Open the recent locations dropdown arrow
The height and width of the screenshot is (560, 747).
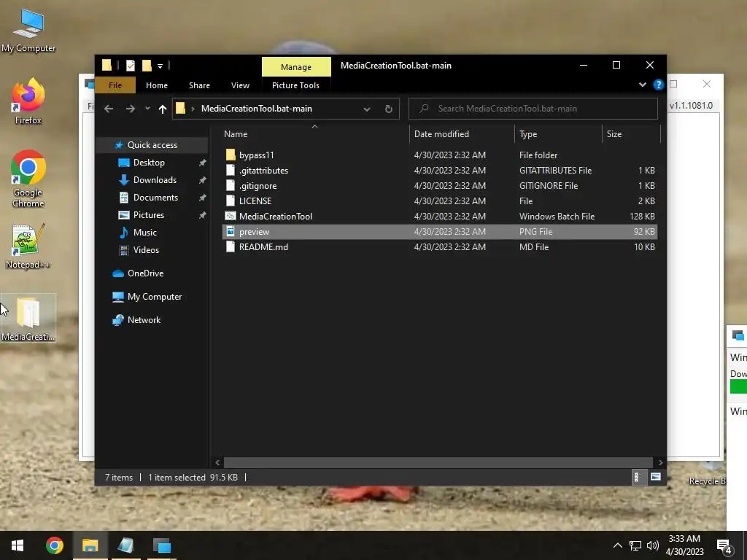click(x=147, y=109)
